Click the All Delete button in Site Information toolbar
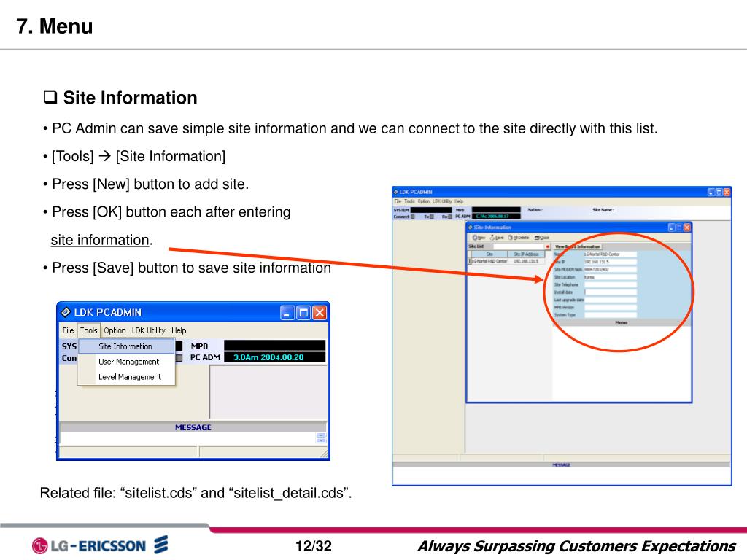The height and width of the screenshot is (560, 747). tap(519, 238)
